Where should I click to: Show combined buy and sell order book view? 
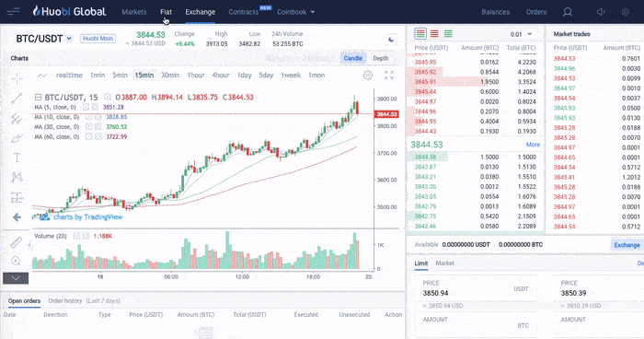tap(420, 34)
